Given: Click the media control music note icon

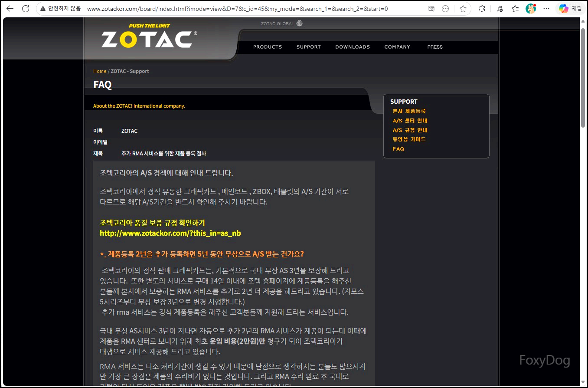Looking at the screenshot, I should [x=500, y=9].
